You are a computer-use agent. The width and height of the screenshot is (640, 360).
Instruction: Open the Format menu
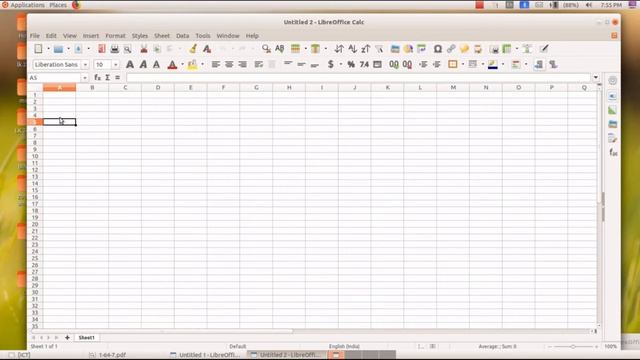tap(116, 36)
